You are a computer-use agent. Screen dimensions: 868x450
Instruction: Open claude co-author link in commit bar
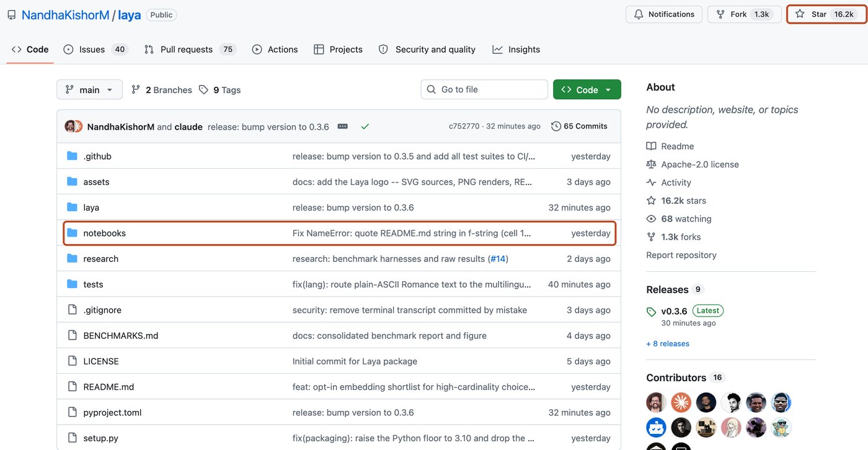188,127
